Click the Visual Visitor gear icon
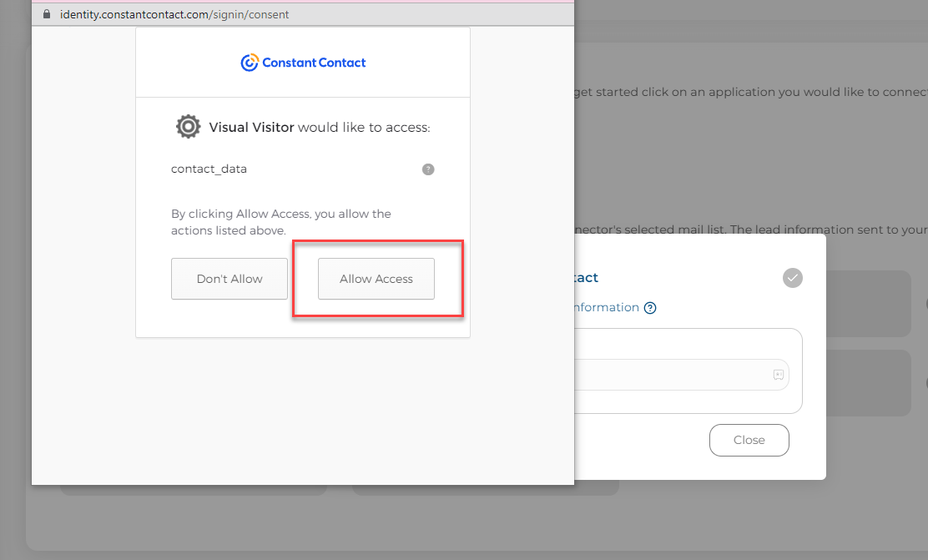The width and height of the screenshot is (928, 560). [189, 127]
